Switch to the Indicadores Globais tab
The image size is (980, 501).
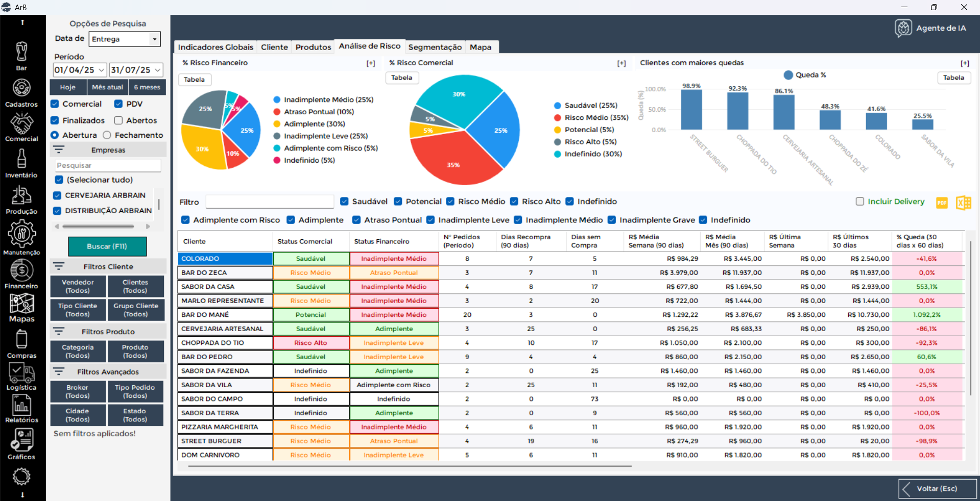(x=215, y=47)
